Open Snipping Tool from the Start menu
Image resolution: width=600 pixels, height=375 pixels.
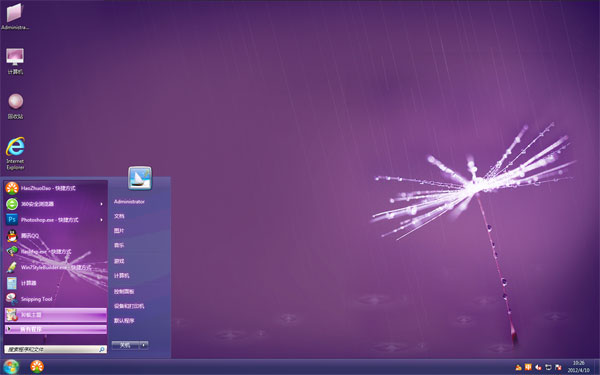tap(56, 299)
